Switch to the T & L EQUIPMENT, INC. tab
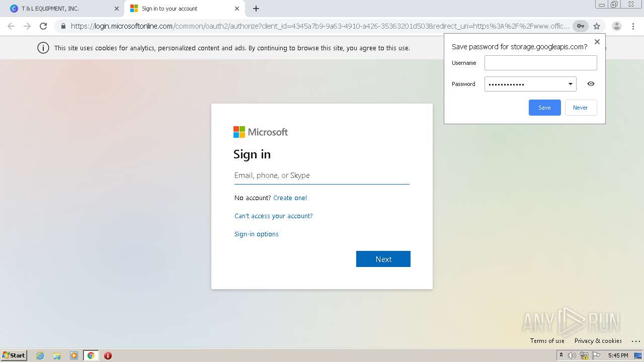 [x=64, y=9]
